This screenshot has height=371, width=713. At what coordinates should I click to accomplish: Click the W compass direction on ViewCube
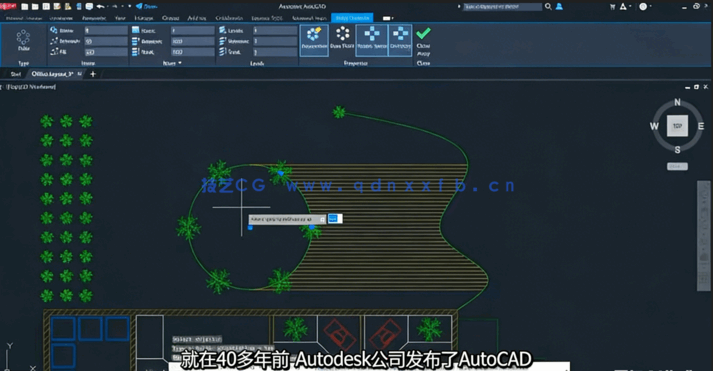pyautogui.click(x=654, y=126)
